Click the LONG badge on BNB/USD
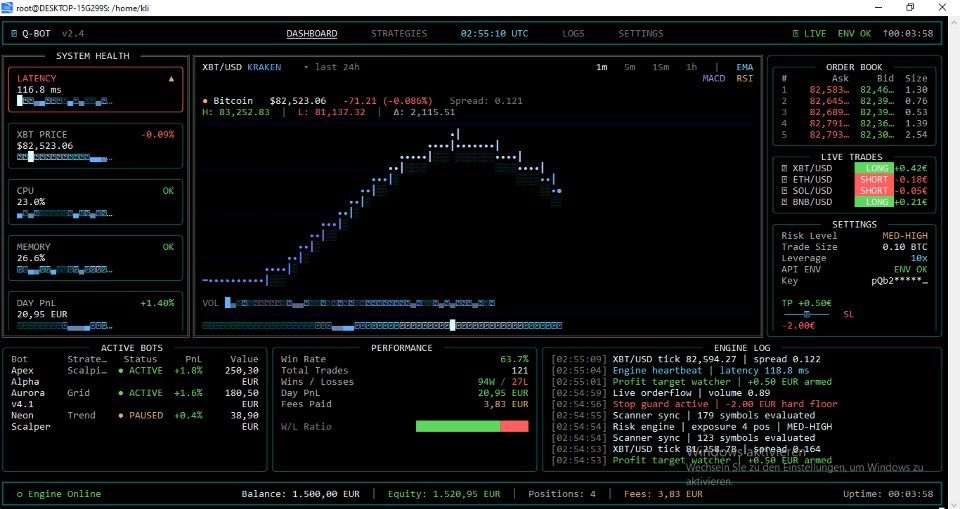 pos(874,202)
